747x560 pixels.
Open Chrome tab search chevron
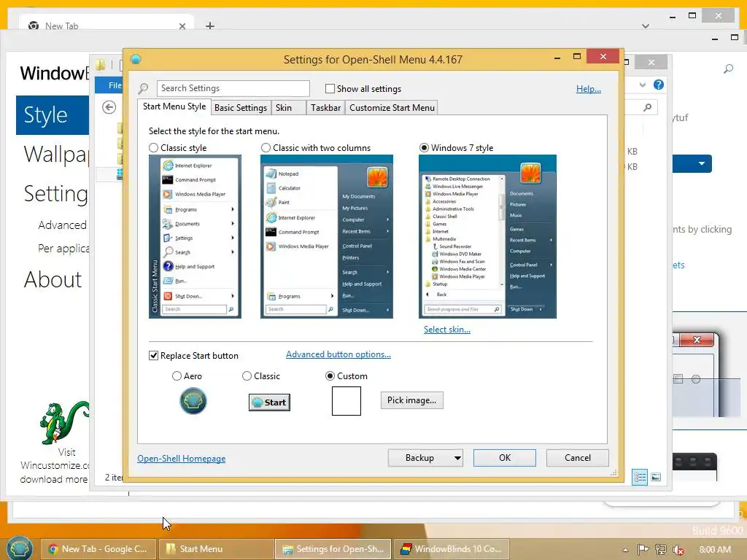[646, 26]
